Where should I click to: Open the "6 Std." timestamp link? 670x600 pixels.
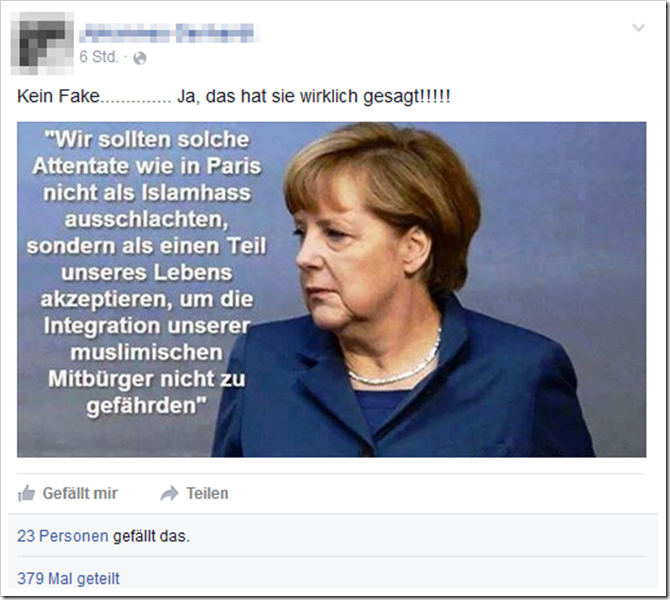tap(99, 57)
